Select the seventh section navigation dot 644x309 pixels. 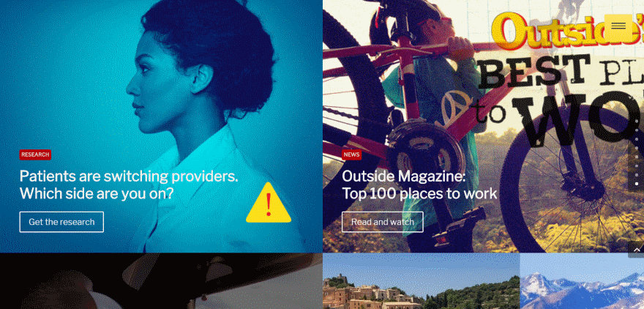[x=637, y=174]
